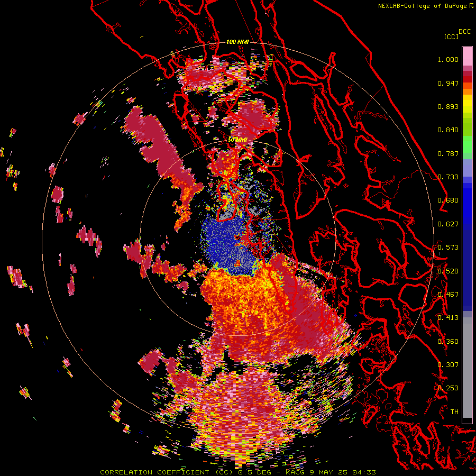
Task: Click the 0.360 legend value
Action: point(448,342)
